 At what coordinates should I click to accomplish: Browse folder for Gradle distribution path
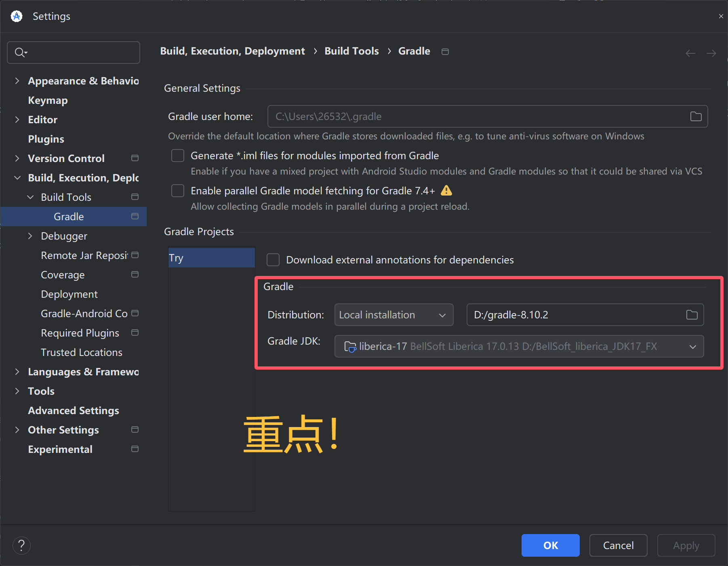click(692, 315)
